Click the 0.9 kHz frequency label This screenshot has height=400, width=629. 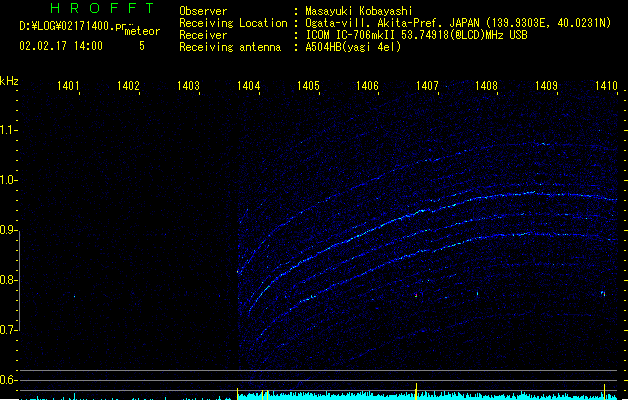(8, 230)
